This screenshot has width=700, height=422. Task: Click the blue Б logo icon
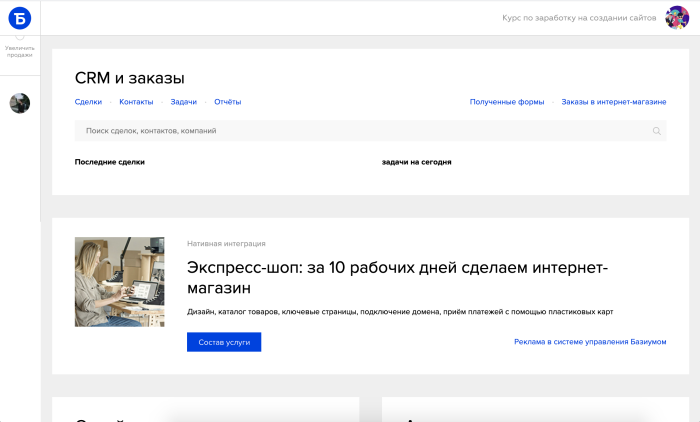(x=20, y=18)
